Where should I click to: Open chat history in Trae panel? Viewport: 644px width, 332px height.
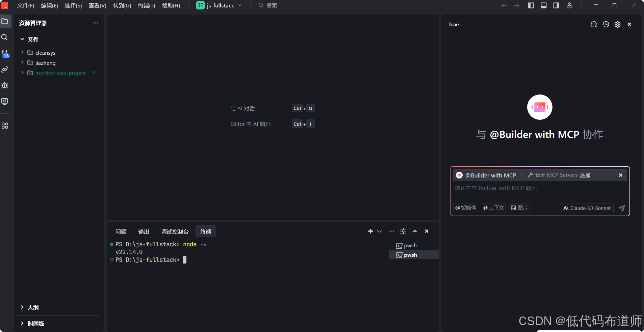tap(606, 24)
